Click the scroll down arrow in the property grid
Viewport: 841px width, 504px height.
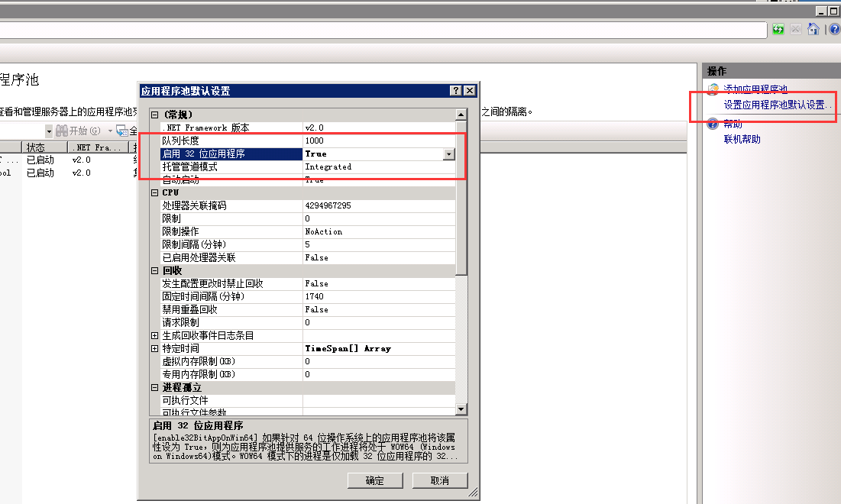click(461, 409)
